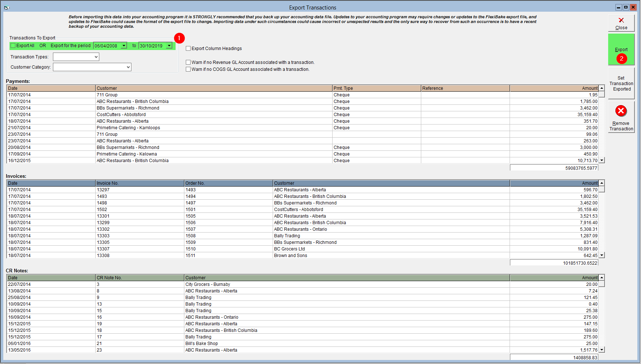Click the red X Close button
This screenshot has width=641, height=364.
point(621,23)
